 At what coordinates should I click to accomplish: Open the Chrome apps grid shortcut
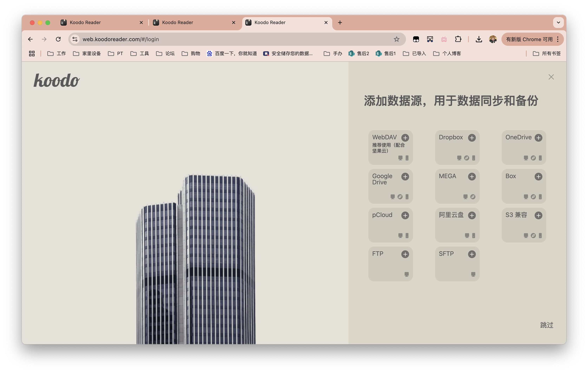coord(32,54)
